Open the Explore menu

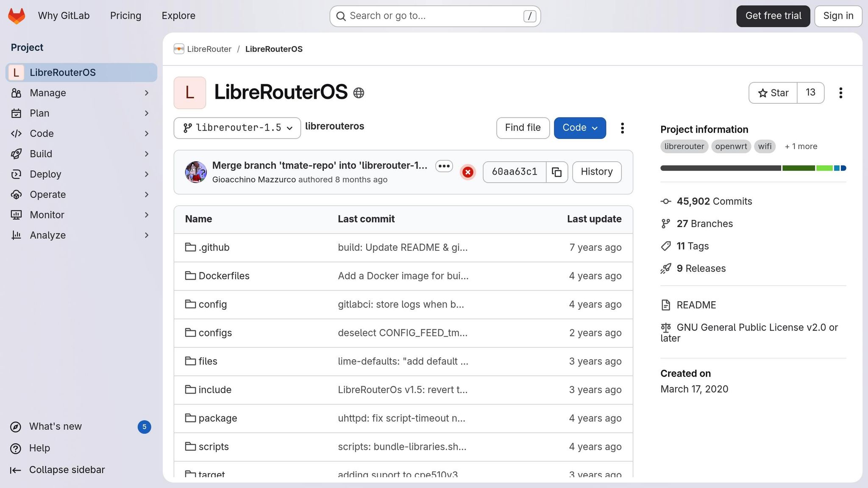pyautogui.click(x=178, y=16)
